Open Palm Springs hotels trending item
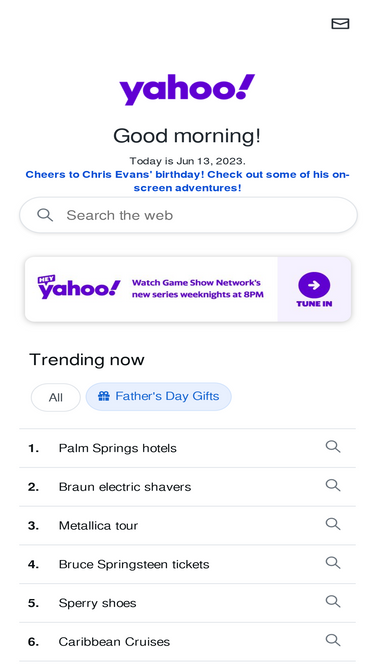 (x=188, y=448)
